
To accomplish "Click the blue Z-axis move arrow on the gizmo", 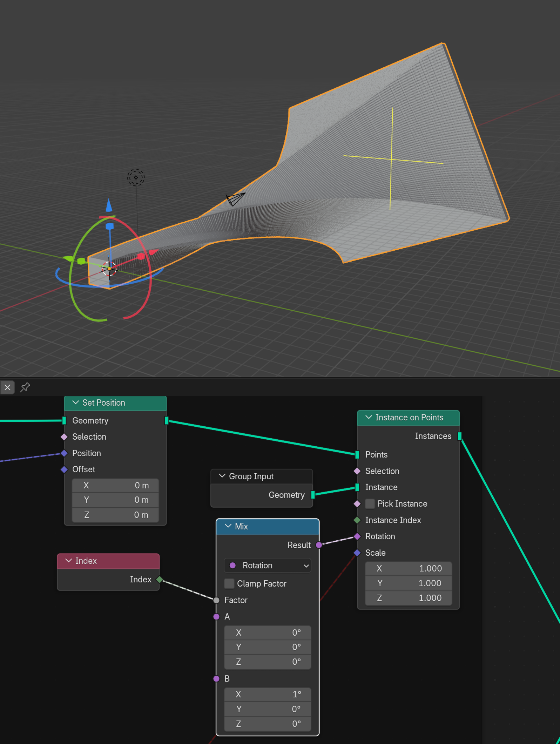I will click(x=109, y=205).
